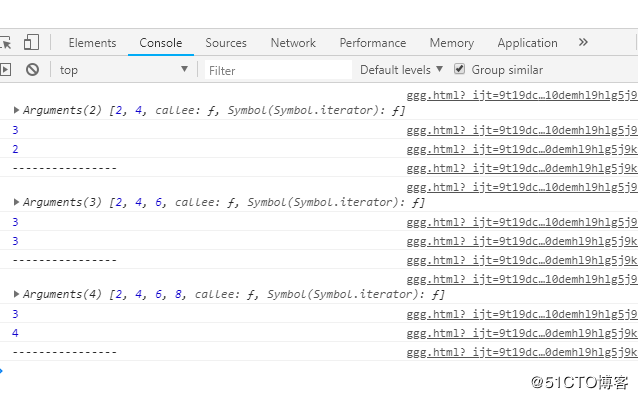Open ggg.html source link beside value 2
Viewport: 638px width, 399px height.
522,149
